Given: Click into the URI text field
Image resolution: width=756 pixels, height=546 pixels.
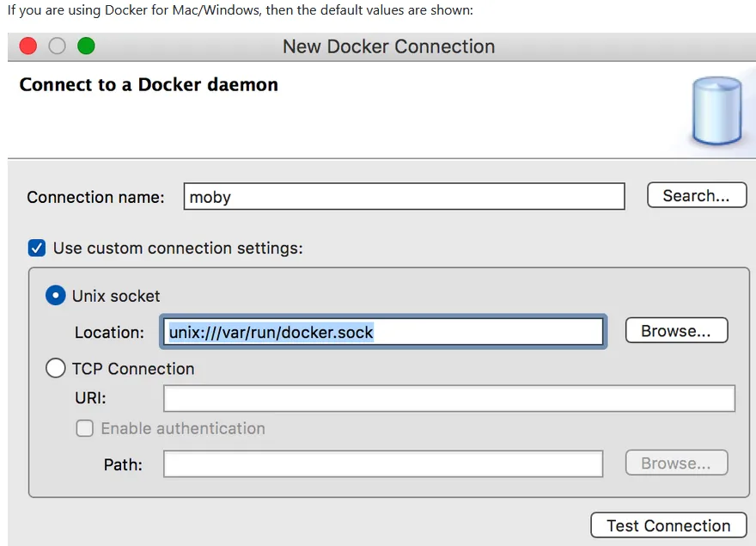Looking at the screenshot, I should (448, 398).
